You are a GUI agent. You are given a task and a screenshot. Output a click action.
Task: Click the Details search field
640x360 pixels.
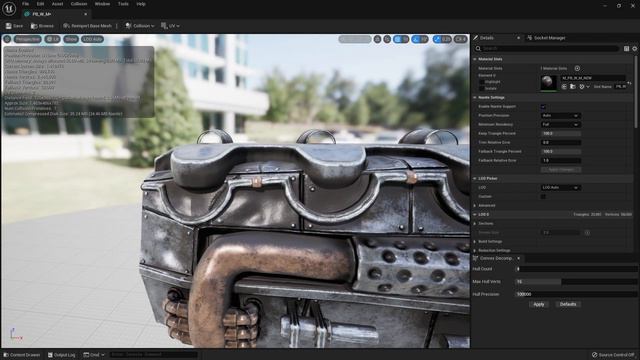coord(547,49)
